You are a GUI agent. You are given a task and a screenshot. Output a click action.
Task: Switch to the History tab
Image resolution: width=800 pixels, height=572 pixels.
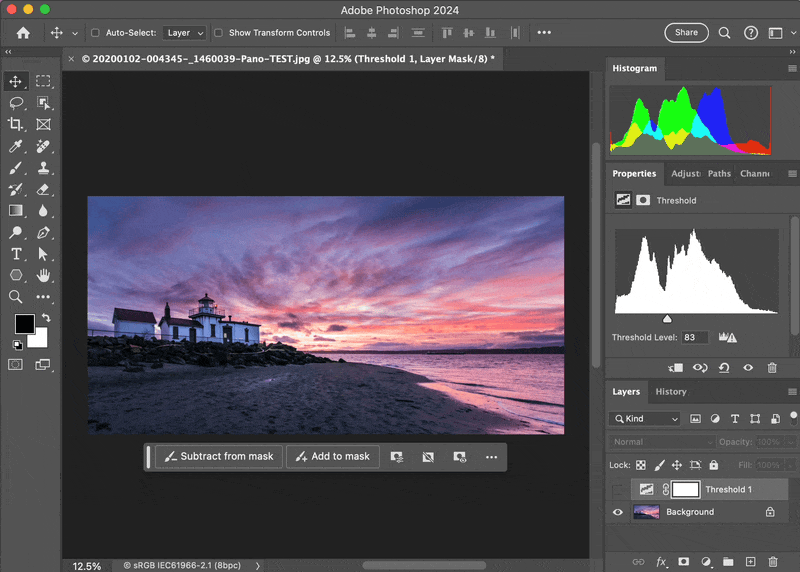(x=671, y=392)
